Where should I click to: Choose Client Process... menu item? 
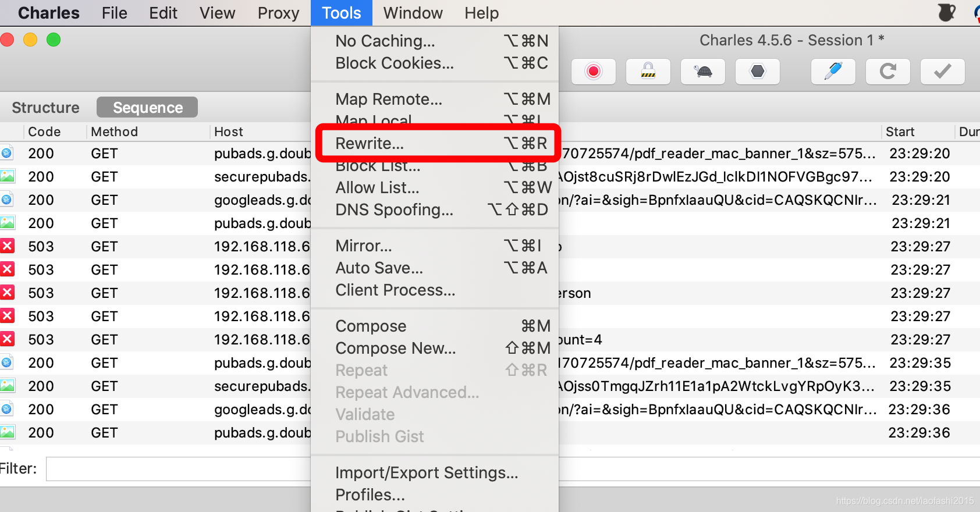[435, 290]
